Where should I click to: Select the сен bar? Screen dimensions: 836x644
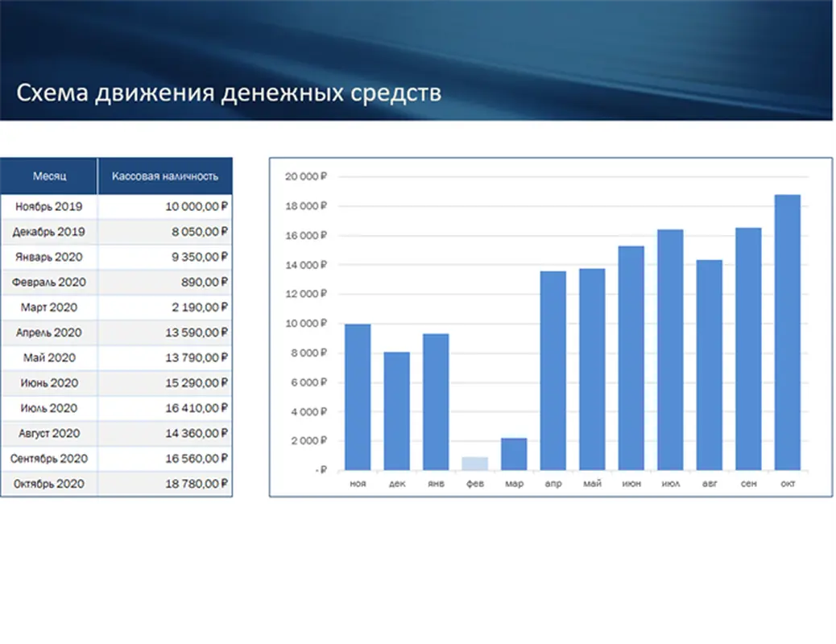coord(749,346)
